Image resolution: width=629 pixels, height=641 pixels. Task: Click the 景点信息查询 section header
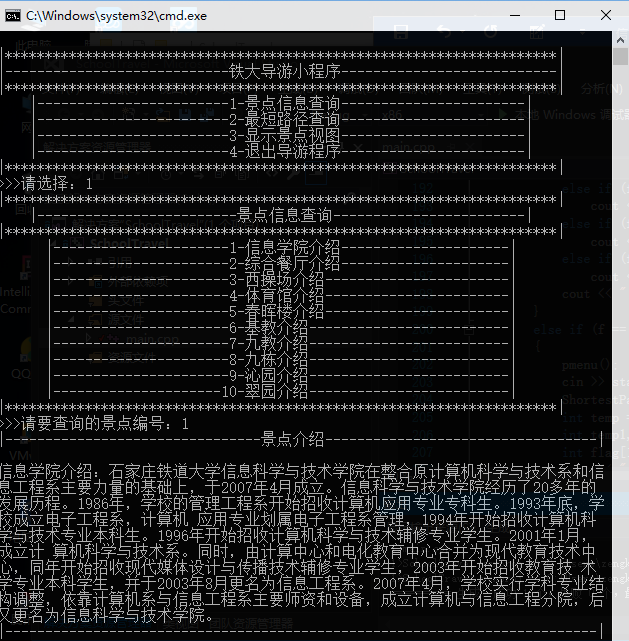pyautogui.click(x=284, y=215)
